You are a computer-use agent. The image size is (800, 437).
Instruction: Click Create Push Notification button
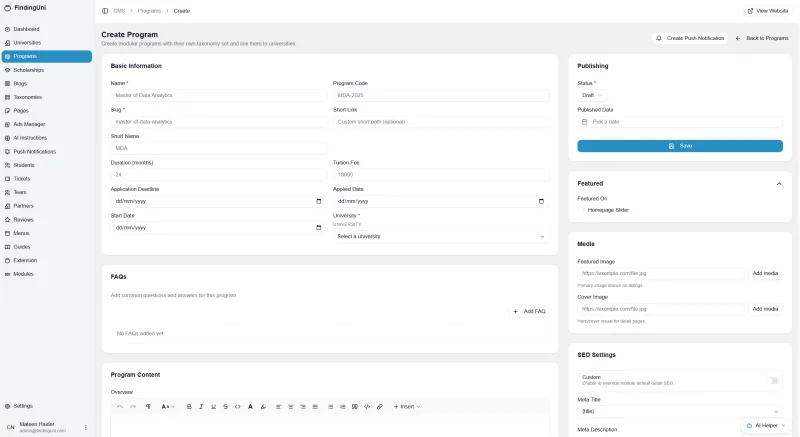coord(690,38)
